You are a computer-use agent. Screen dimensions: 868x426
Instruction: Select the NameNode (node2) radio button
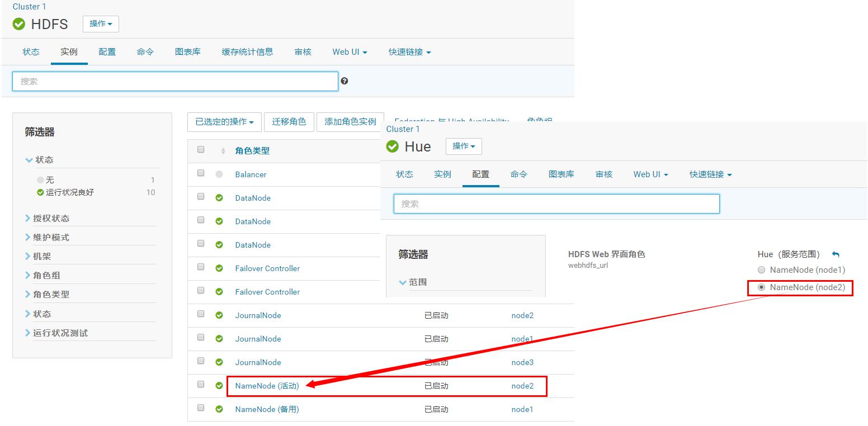pyautogui.click(x=761, y=287)
